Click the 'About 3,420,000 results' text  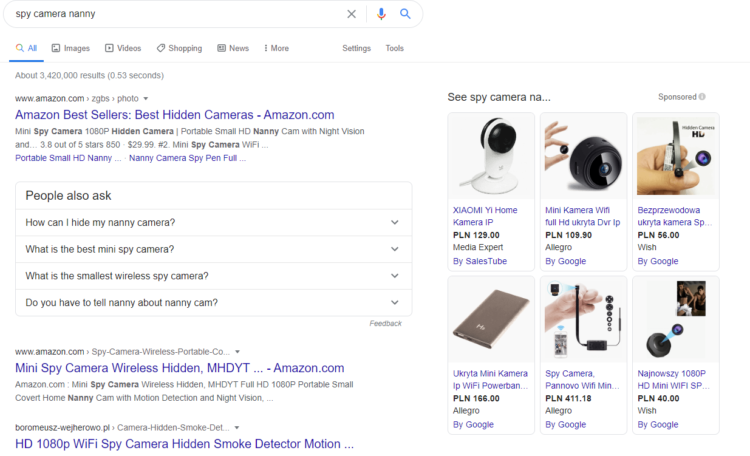pos(89,76)
